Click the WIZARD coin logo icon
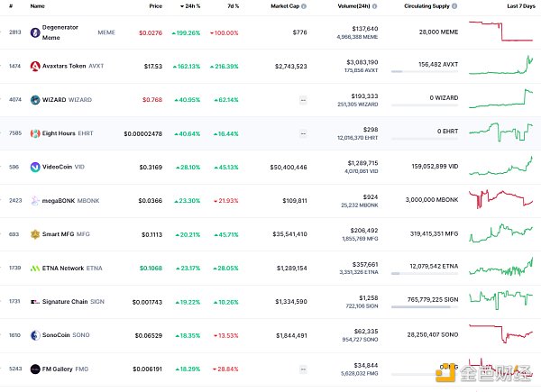541x392 pixels. (x=34, y=99)
